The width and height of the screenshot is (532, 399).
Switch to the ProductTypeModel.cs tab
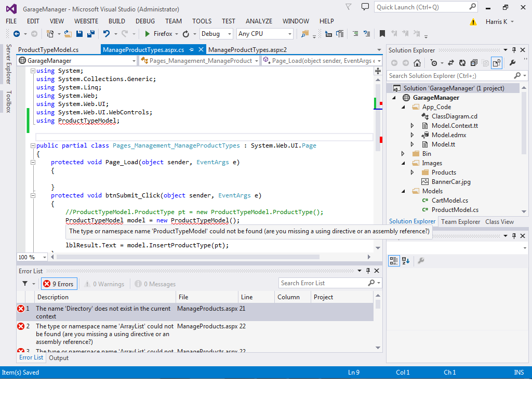(48, 50)
